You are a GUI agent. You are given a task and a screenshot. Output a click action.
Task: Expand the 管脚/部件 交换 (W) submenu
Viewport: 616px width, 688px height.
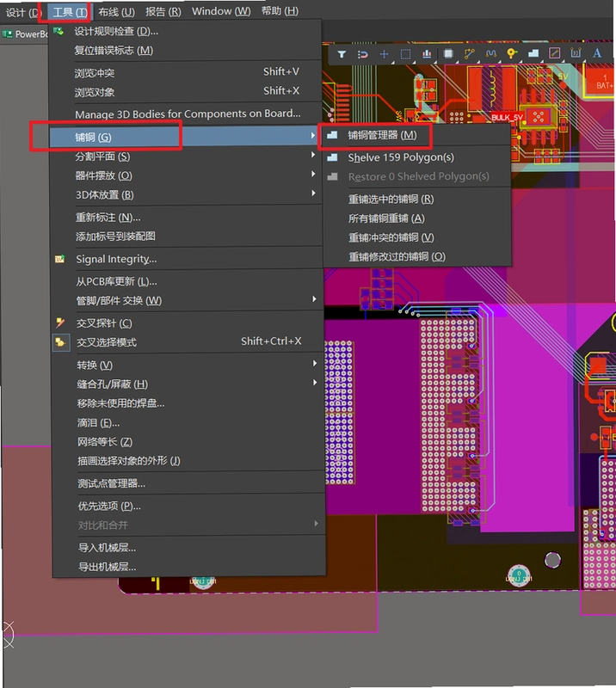(x=187, y=300)
